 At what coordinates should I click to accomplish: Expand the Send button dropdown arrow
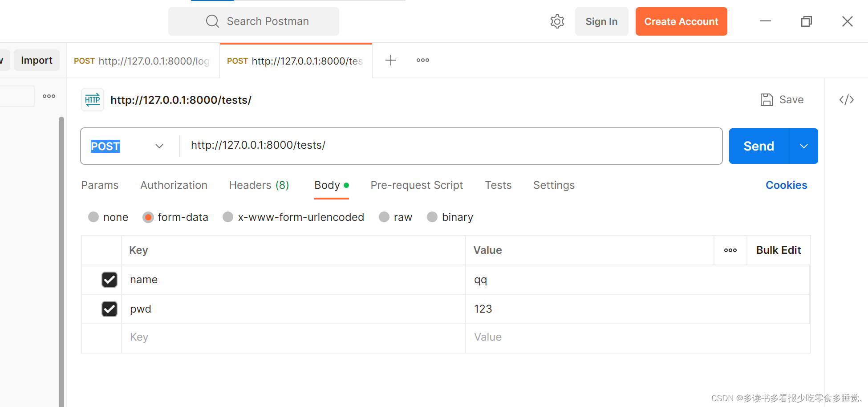tap(803, 146)
